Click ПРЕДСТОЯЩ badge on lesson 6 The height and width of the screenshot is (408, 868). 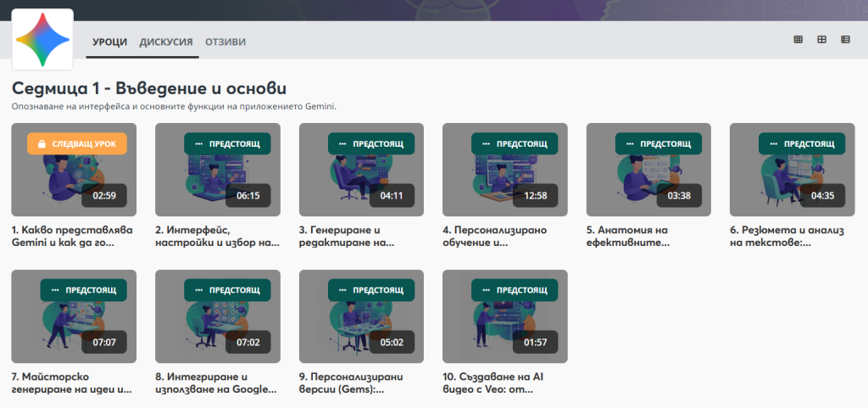tap(802, 144)
